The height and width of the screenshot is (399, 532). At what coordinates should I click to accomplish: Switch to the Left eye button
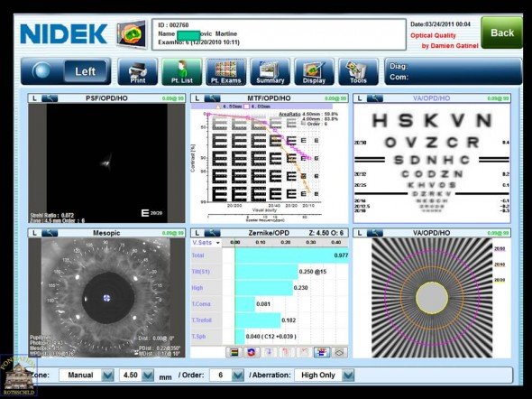click(x=86, y=71)
